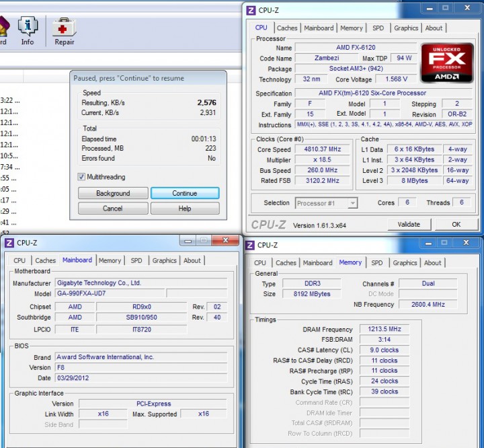Click the Multiplier value x 18.5
This screenshot has height=448, width=484.
coord(322,159)
